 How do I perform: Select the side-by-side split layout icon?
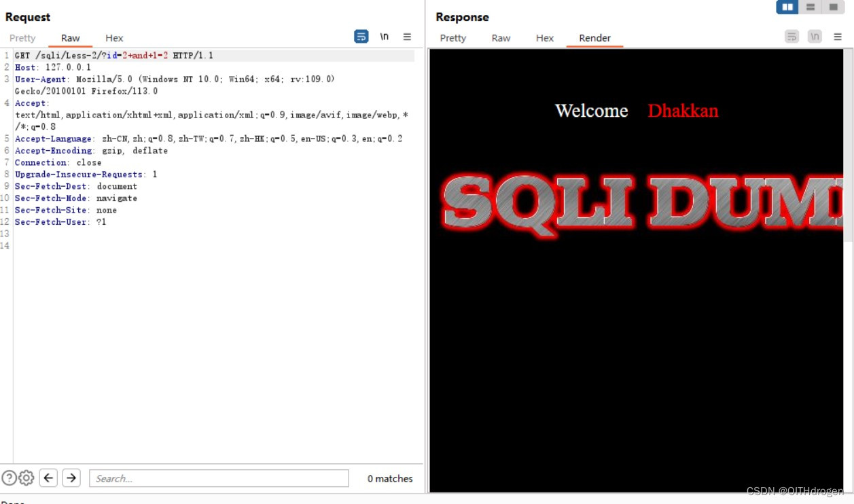click(787, 7)
